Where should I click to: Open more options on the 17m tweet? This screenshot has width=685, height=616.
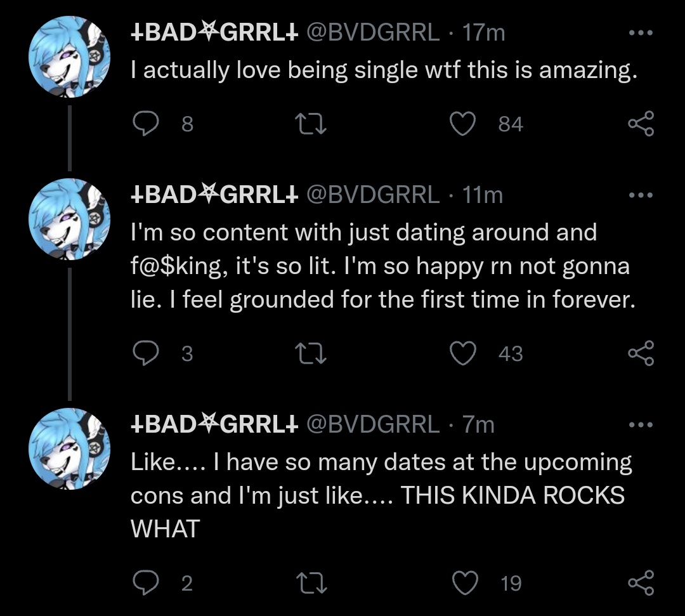click(639, 32)
